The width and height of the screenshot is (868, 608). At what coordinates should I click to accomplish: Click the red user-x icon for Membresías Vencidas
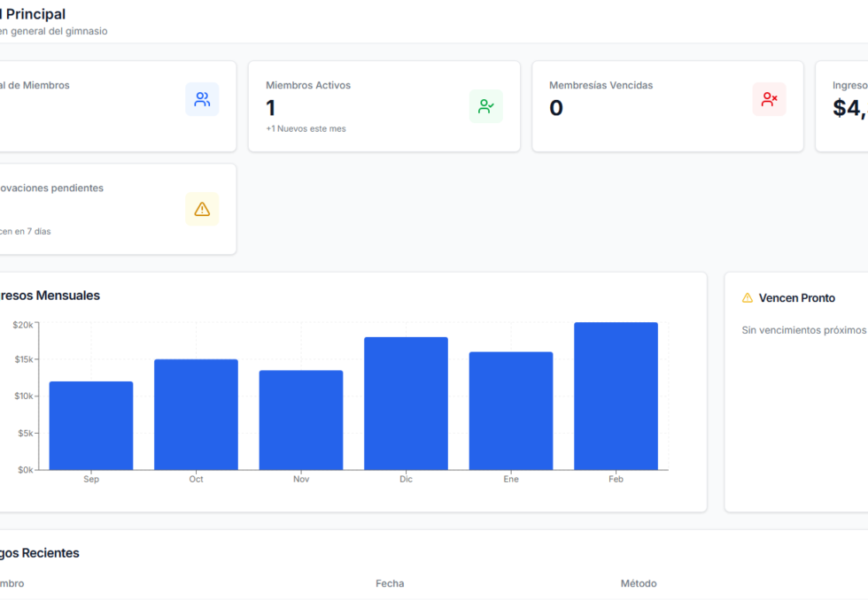point(769,99)
